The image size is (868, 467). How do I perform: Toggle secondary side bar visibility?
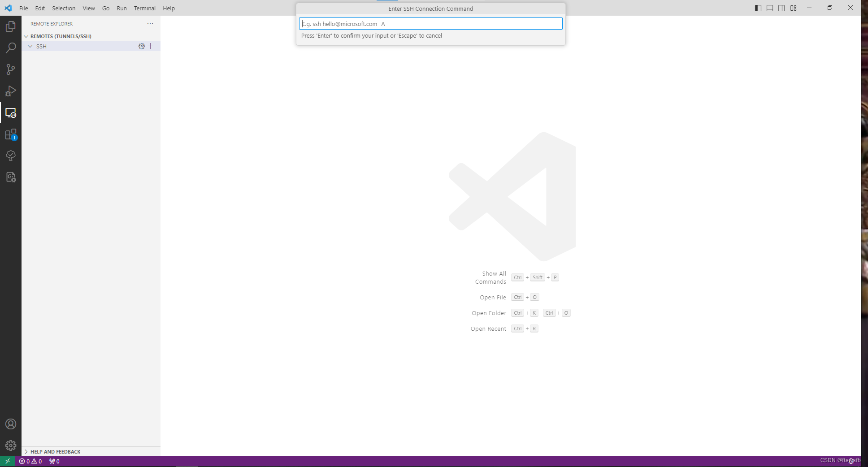(781, 8)
